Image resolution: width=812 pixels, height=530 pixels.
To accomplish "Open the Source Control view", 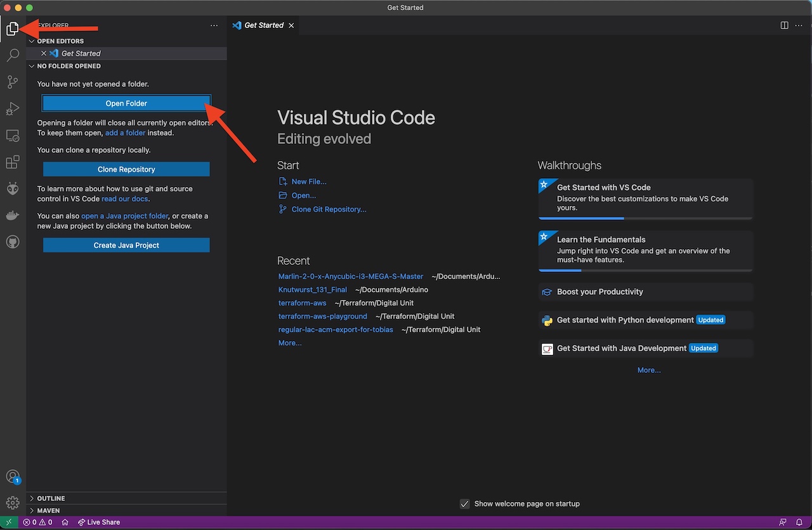I will tap(13, 82).
